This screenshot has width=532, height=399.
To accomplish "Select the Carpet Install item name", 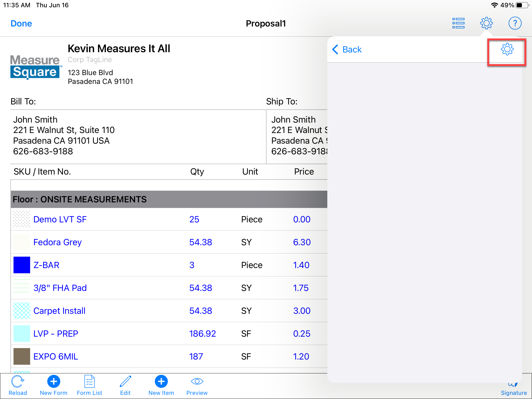I will (59, 311).
